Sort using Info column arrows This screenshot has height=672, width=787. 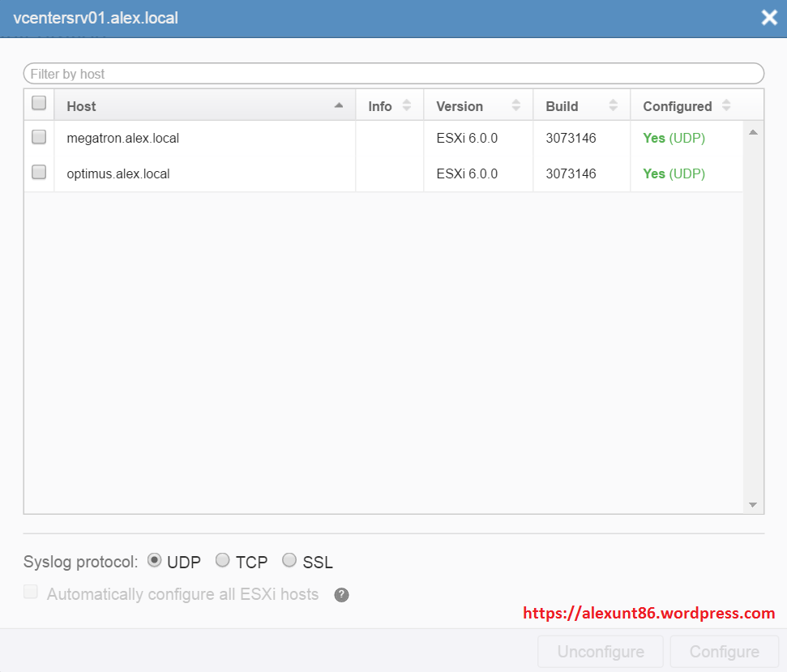pyautogui.click(x=407, y=105)
